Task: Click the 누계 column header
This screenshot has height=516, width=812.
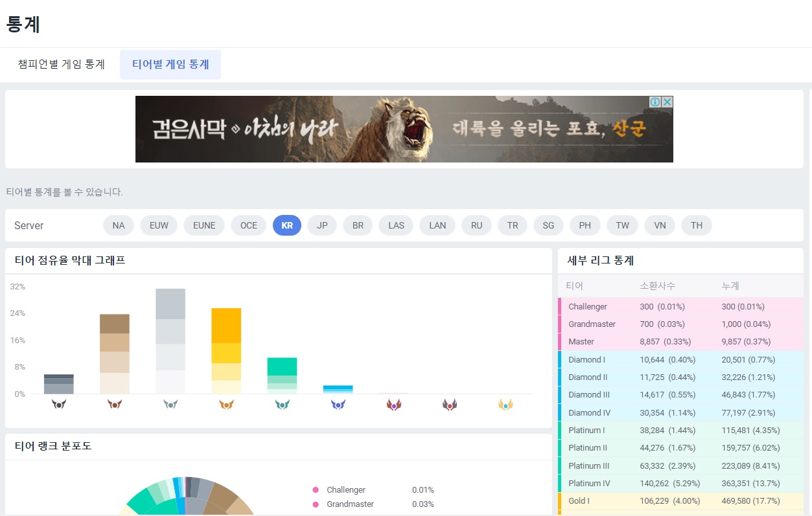Action: click(x=730, y=286)
